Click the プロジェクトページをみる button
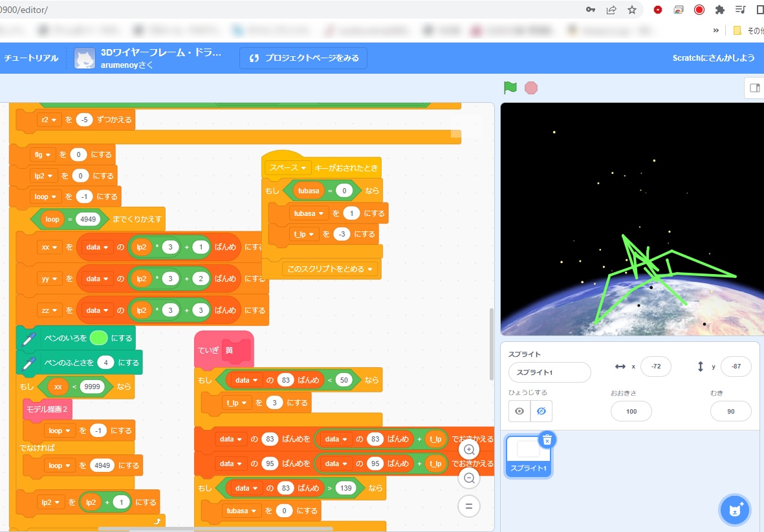The height and width of the screenshot is (532, 764). point(303,58)
